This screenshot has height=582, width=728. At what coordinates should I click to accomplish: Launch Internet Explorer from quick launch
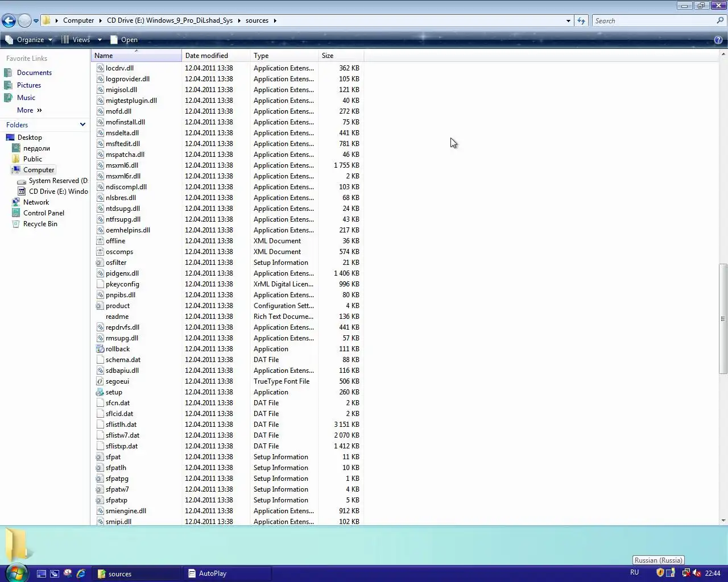click(x=81, y=573)
